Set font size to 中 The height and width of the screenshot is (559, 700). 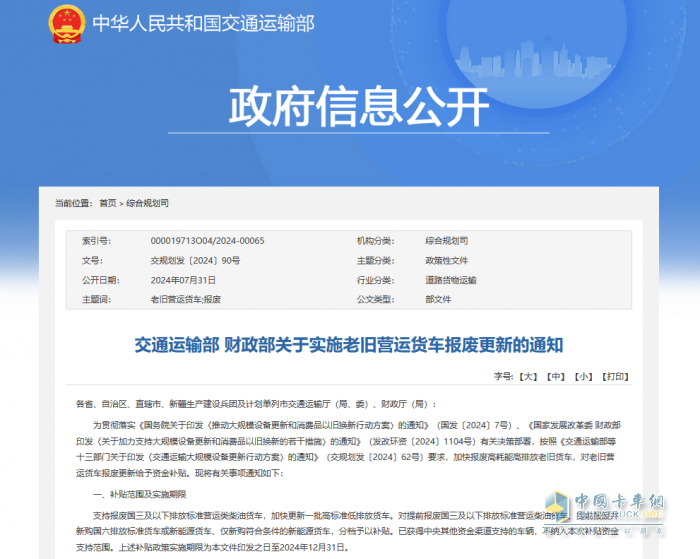pos(556,376)
